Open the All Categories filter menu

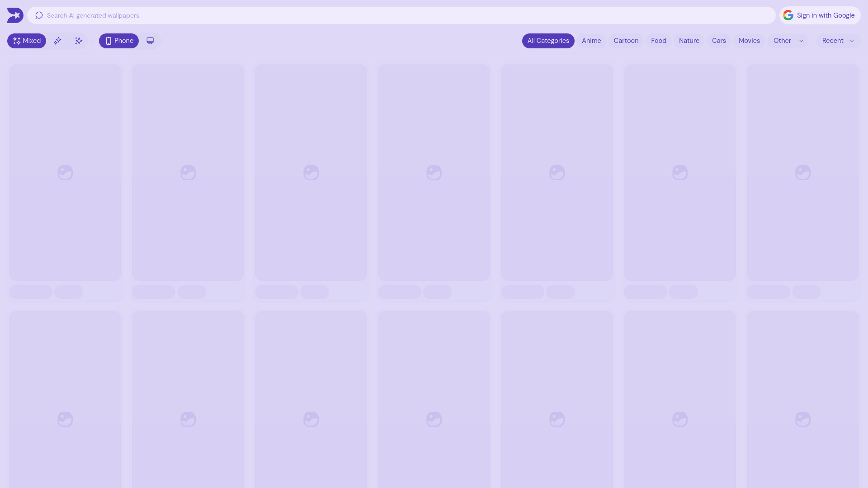548,41
